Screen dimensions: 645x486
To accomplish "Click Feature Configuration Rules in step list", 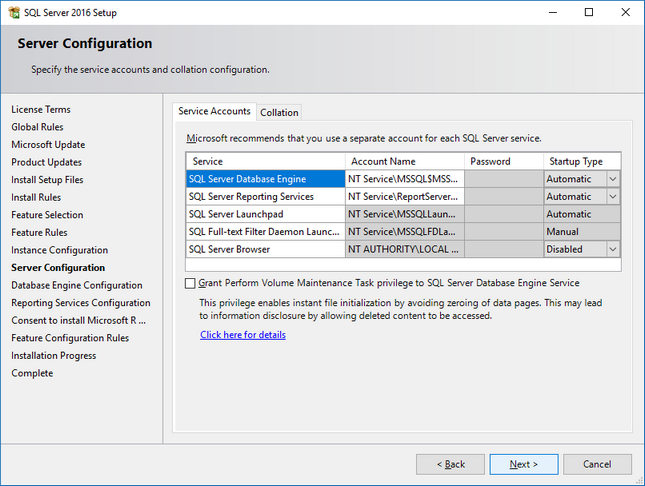I will [x=70, y=338].
